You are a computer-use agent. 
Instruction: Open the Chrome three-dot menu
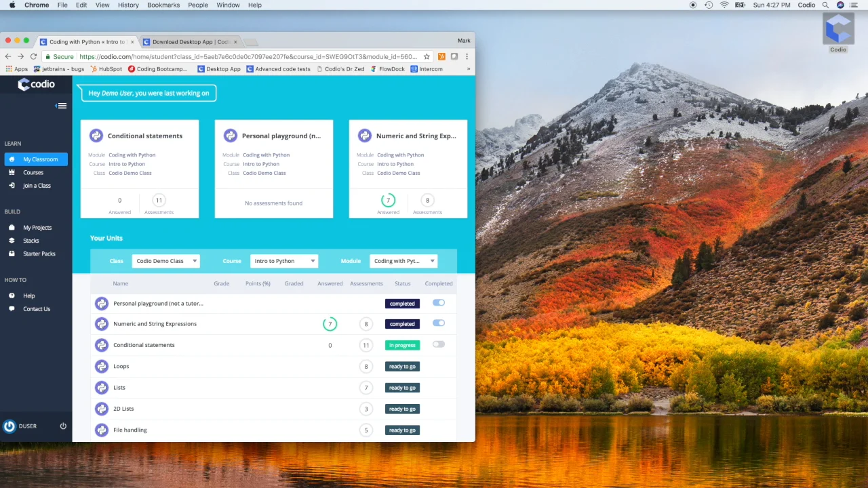pyautogui.click(x=467, y=57)
